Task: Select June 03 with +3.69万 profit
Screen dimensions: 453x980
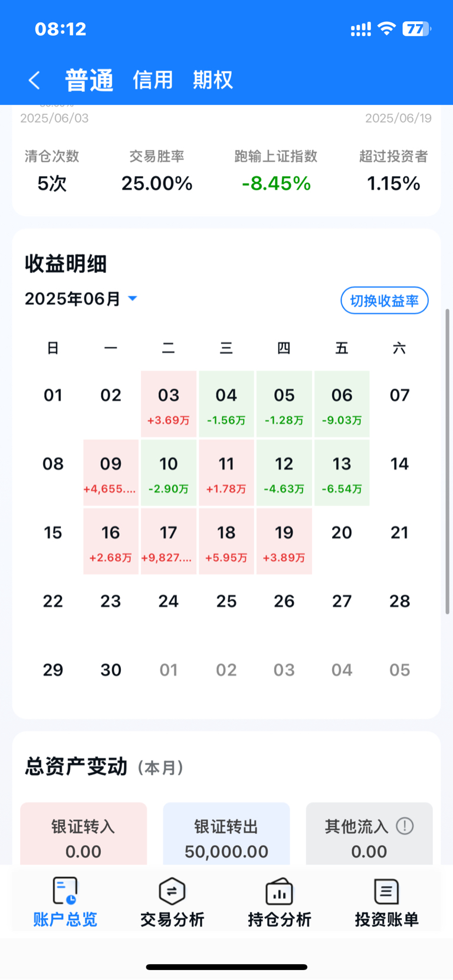Action: (169, 404)
